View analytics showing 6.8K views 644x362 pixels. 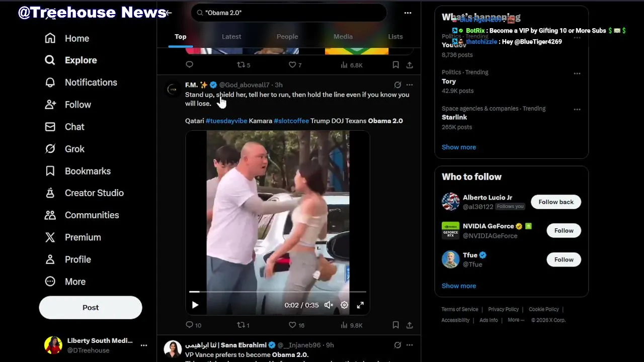pos(352,65)
